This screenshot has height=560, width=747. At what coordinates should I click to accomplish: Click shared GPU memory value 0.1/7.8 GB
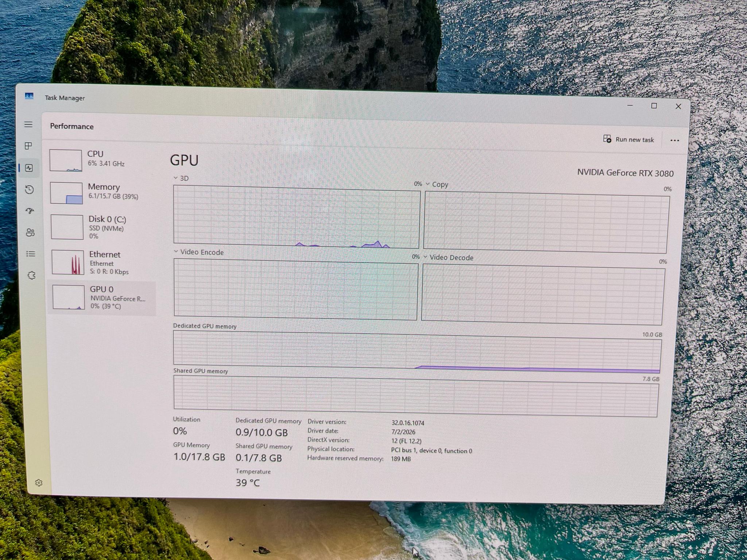click(x=259, y=458)
